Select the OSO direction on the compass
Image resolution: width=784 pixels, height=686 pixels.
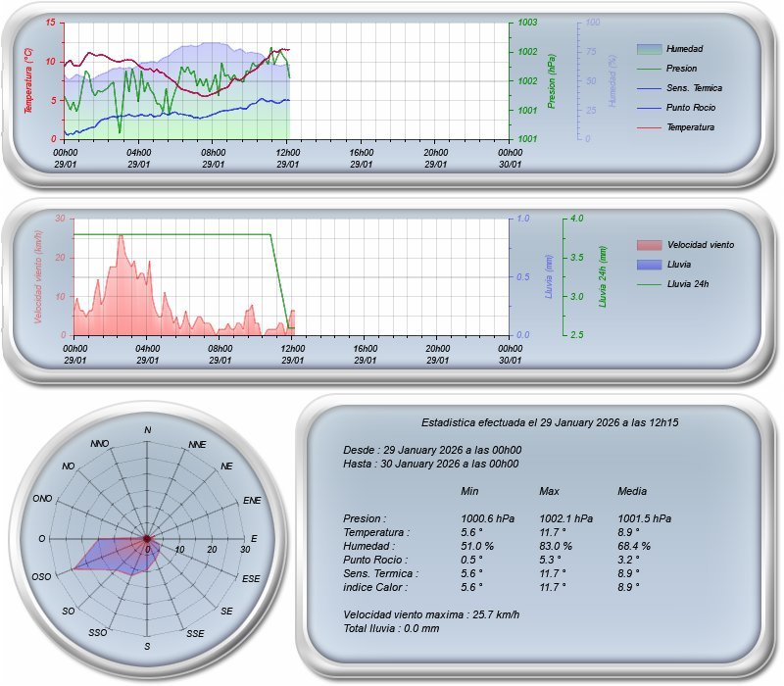41,577
